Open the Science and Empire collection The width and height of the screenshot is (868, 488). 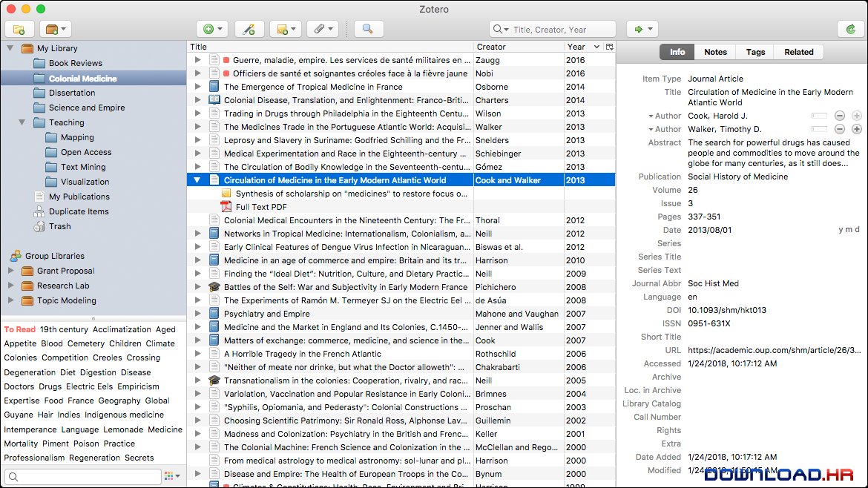tap(86, 108)
